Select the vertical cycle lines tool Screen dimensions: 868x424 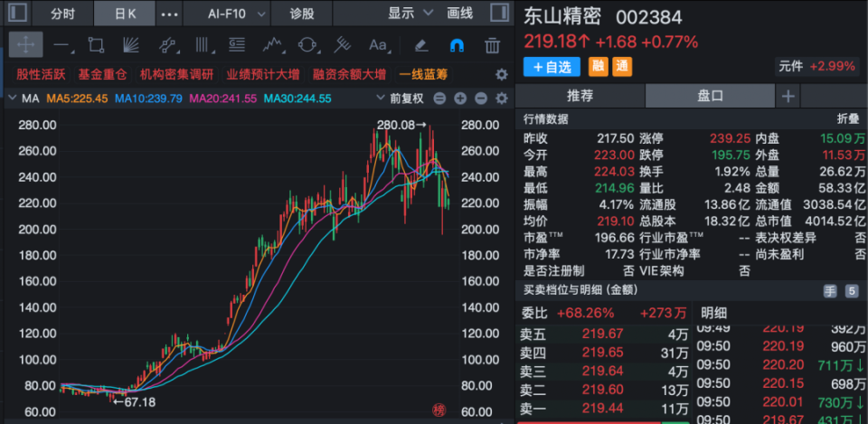(x=203, y=45)
